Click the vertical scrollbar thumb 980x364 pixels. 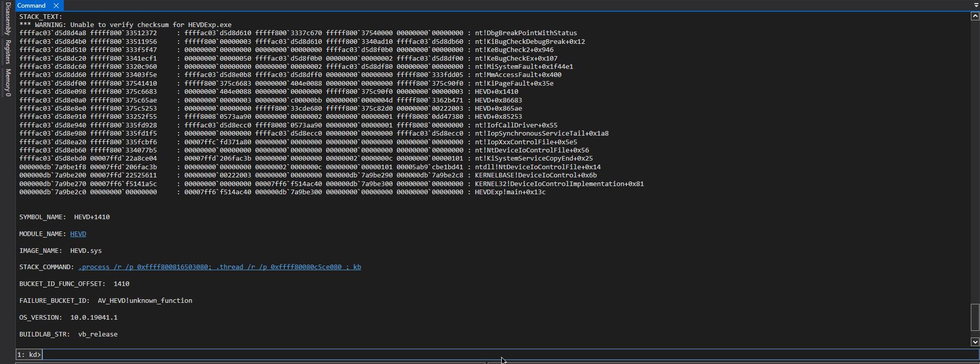pyautogui.click(x=975, y=317)
